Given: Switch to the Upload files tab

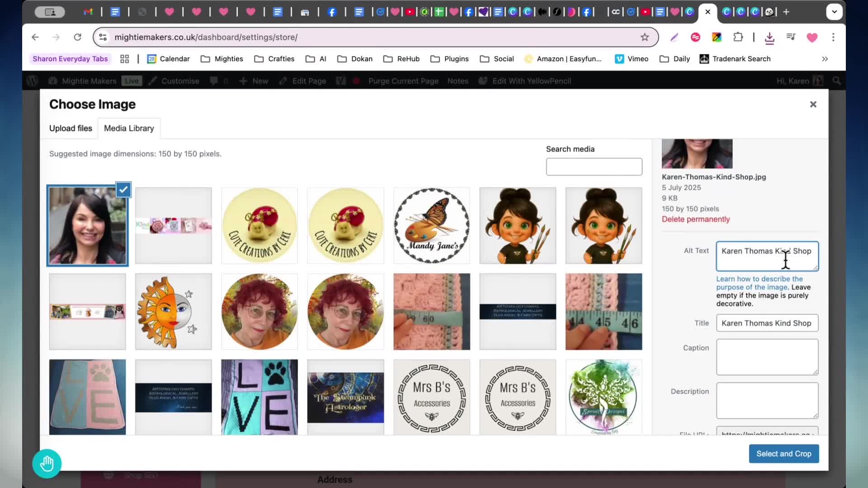Looking at the screenshot, I should pyautogui.click(x=71, y=128).
